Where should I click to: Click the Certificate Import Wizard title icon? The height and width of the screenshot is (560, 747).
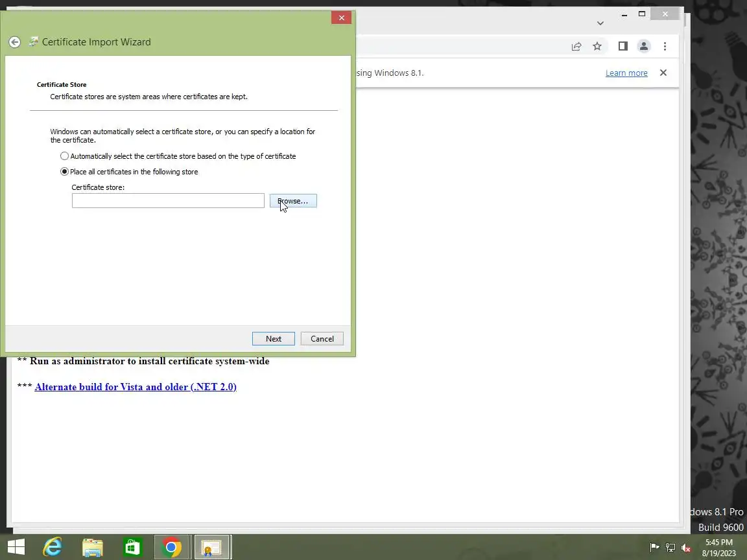click(33, 42)
